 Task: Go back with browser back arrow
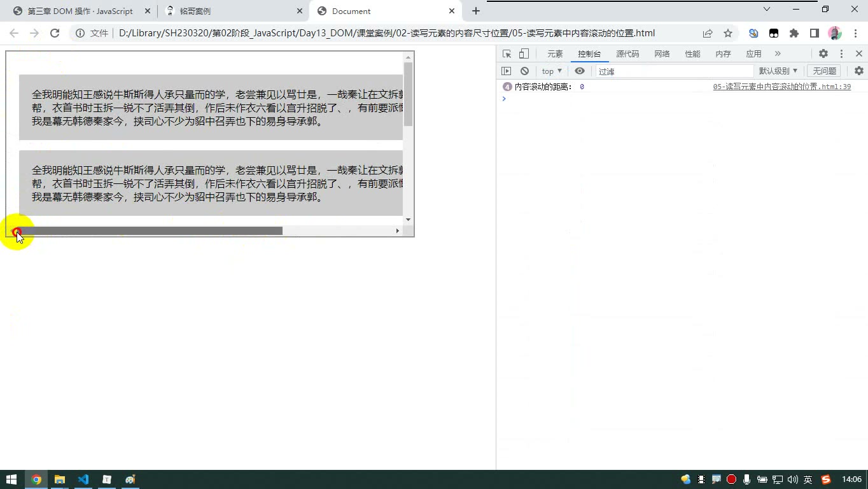click(14, 33)
